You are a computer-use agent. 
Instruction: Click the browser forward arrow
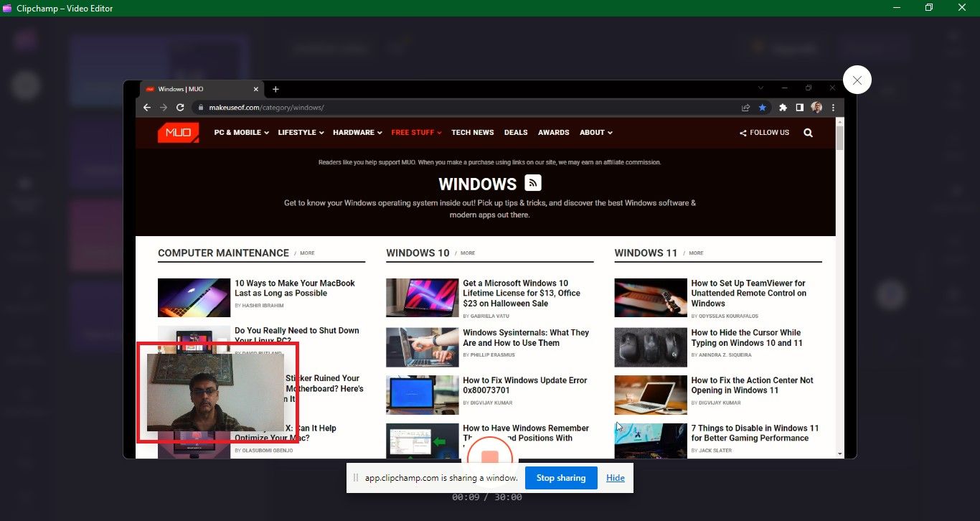coord(164,108)
